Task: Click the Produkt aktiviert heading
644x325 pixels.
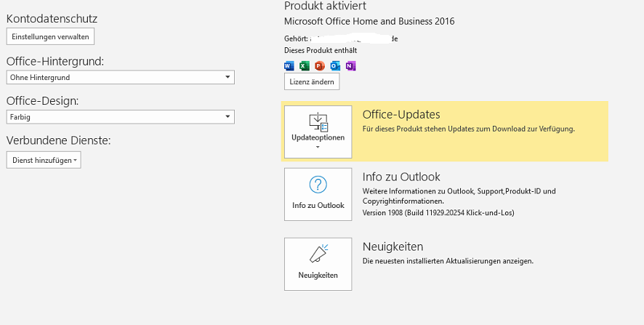Action: point(325,6)
